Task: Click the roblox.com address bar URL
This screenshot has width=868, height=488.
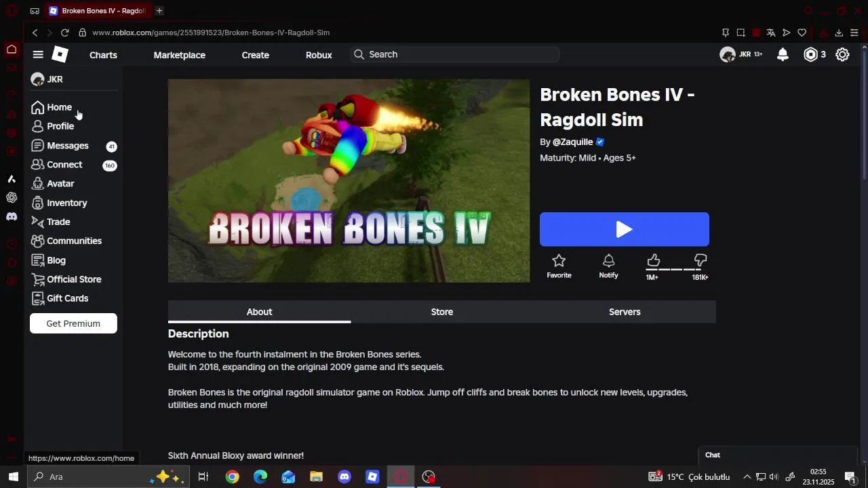Action: (x=211, y=33)
